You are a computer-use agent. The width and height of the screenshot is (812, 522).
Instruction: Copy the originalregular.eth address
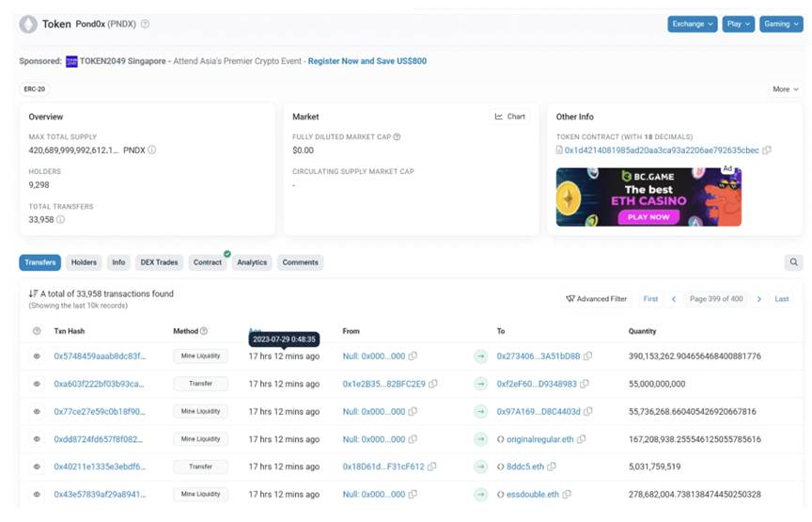point(582,439)
